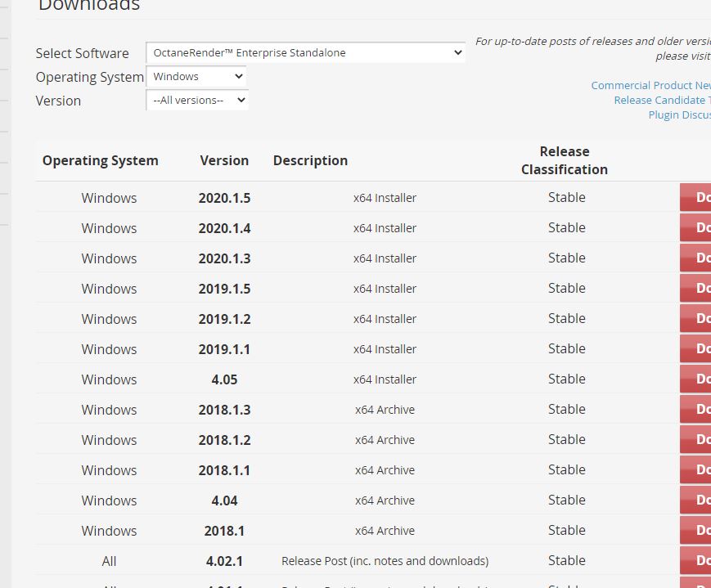Open the 4.02.1 release post download button
The width and height of the screenshot is (711, 588).
pos(695,560)
